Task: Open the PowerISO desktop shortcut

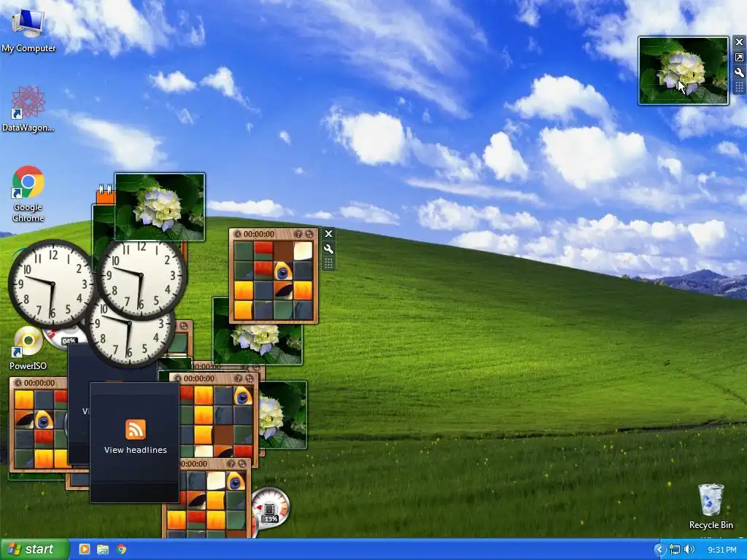Action: (x=28, y=348)
